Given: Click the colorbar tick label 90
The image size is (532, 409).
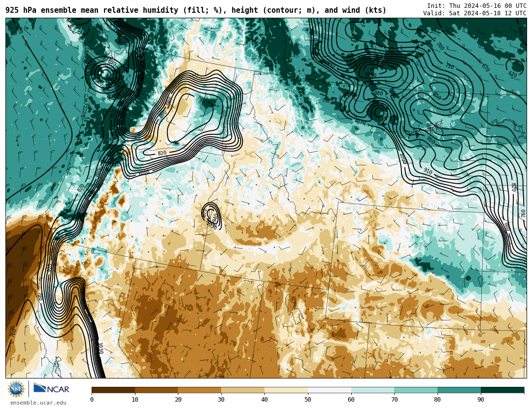Looking at the screenshot, I should click(481, 400).
